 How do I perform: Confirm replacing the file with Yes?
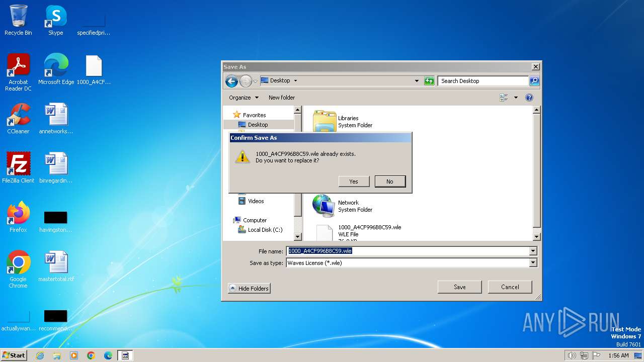[354, 182]
